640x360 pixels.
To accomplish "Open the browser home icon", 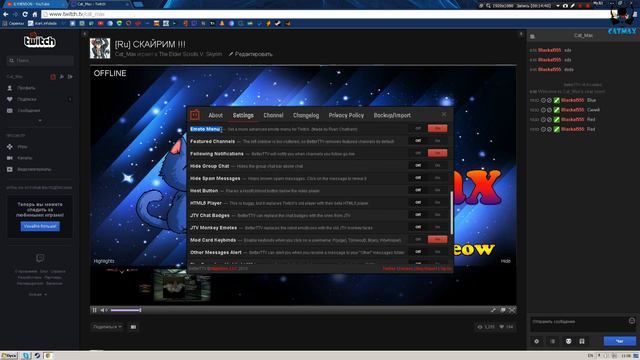I will point(35,14).
